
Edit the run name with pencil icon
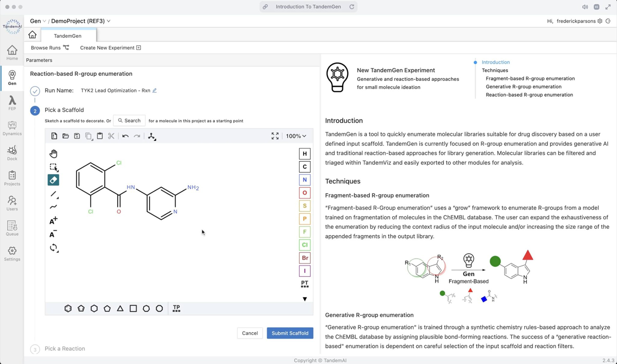click(155, 90)
